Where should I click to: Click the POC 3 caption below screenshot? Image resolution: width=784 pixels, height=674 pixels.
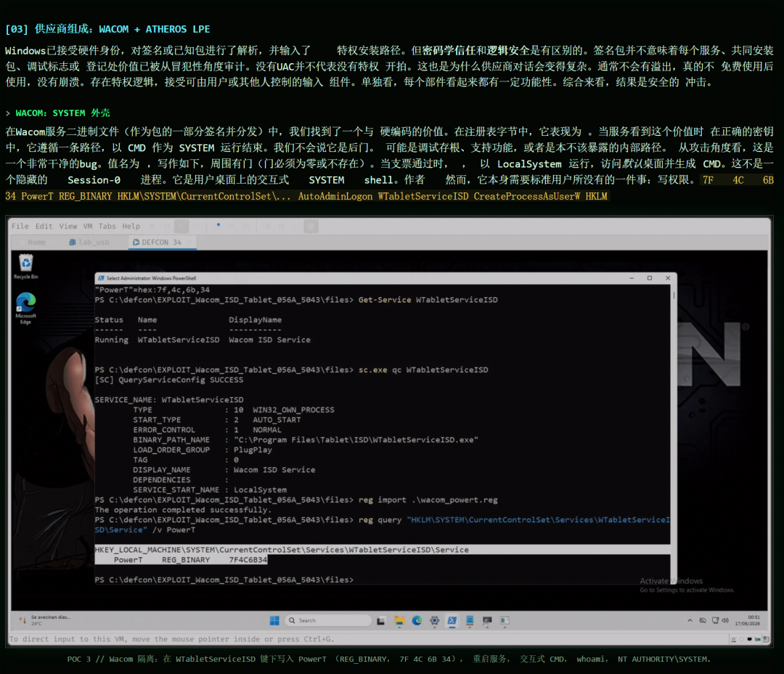[x=389, y=659]
